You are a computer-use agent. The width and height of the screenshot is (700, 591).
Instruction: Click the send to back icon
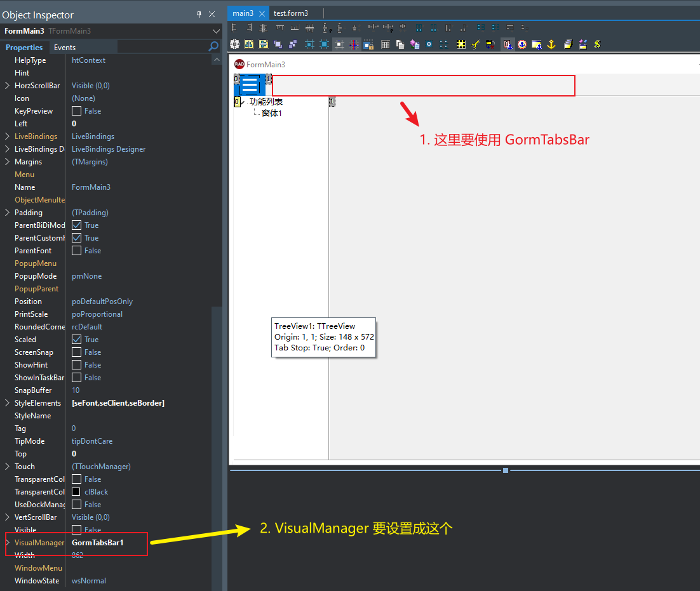pyautogui.click(x=293, y=44)
